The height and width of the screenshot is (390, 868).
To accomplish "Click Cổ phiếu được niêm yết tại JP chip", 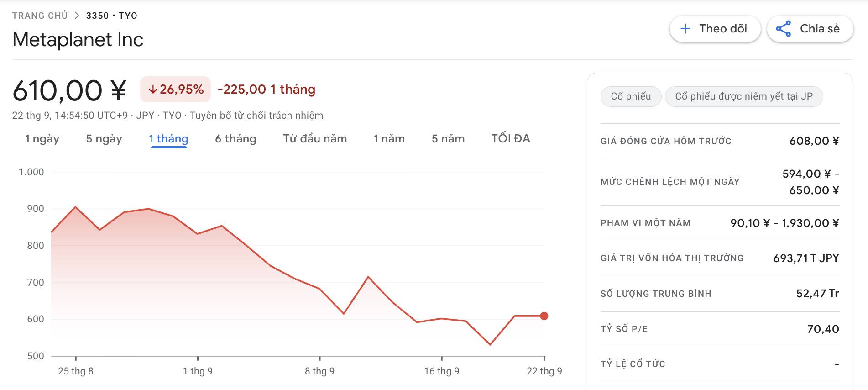I will coord(743,96).
